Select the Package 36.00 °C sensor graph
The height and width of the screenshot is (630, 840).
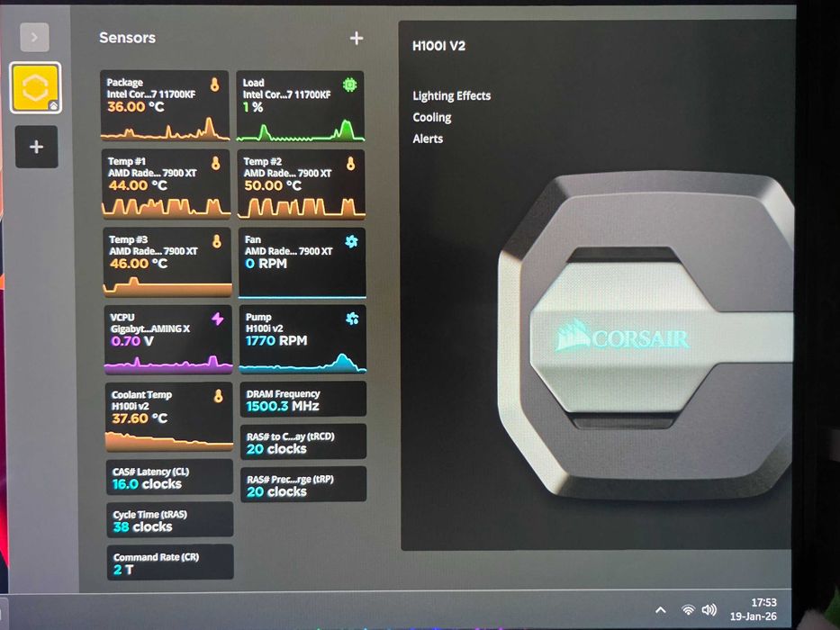[x=165, y=128]
